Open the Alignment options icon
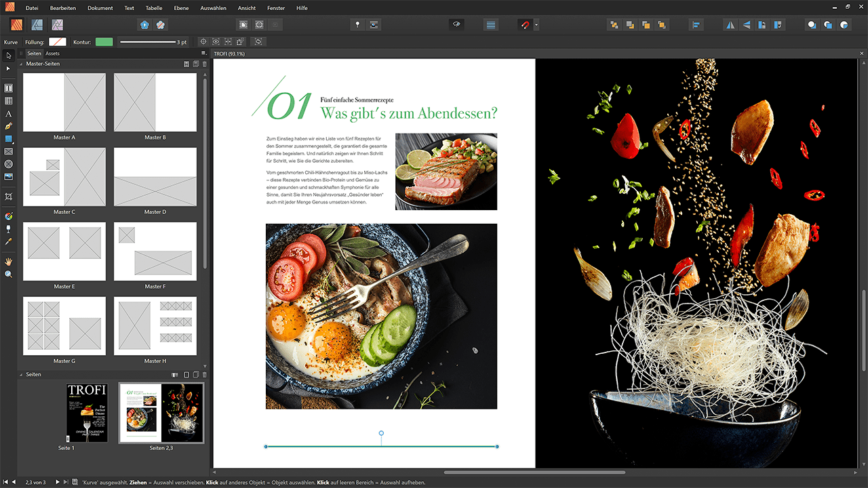The image size is (868, 488). tap(696, 25)
